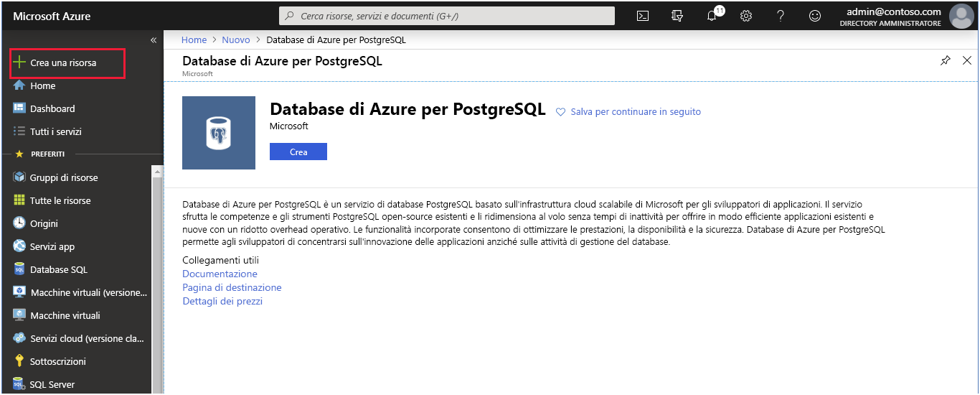Open directory and subscription filter icon
Viewport: 980px width, 395px height.
[x=677, y=16]
